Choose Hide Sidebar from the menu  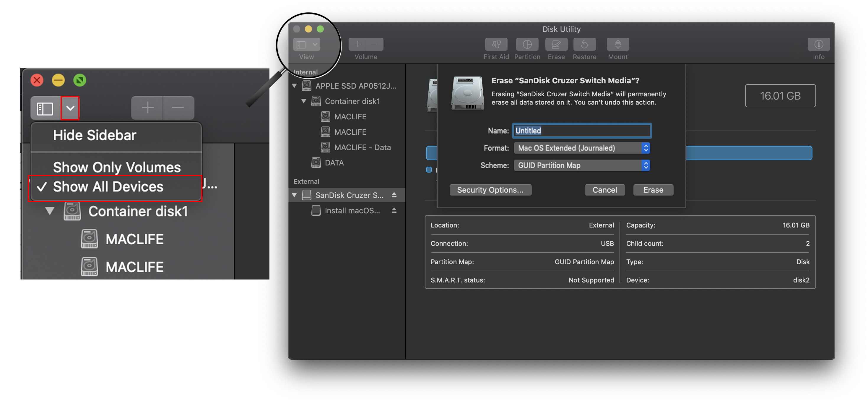tap(94, 135)
